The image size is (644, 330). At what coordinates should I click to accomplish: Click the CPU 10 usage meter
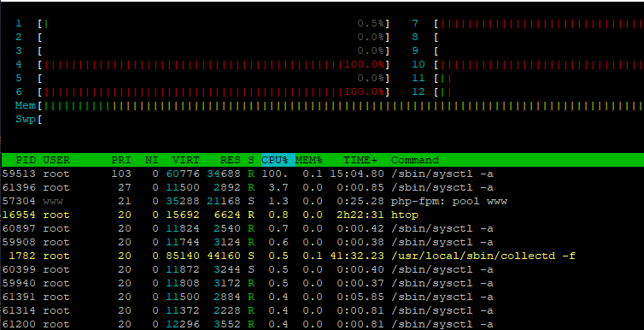528,64
